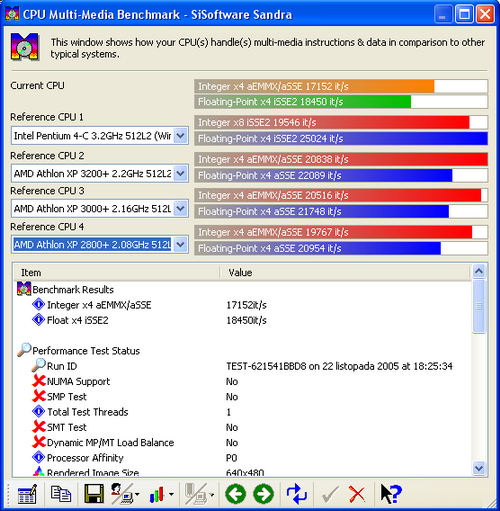Click the blue refresh arrows icon
Image resolution: width=500 pixels, height=511 pixels.
(296, 494)
